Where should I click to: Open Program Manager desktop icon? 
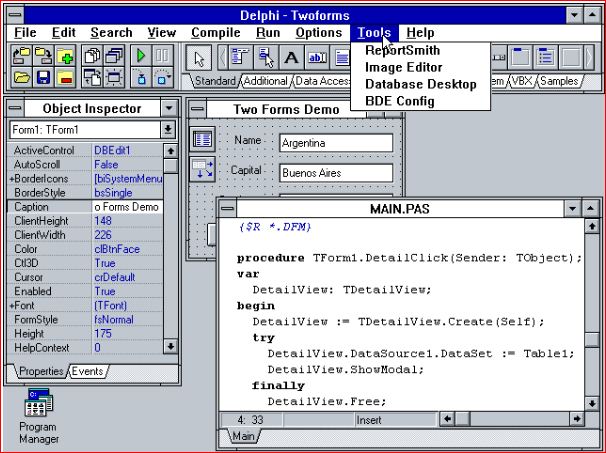pyautogui.click(x=38, y=407)
